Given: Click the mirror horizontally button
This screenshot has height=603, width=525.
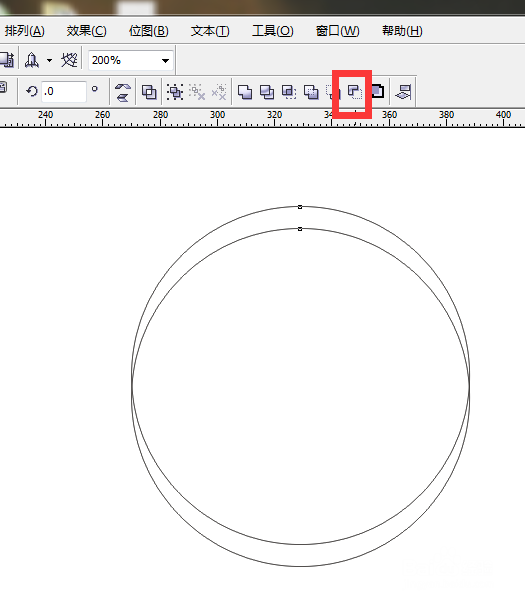Looking at the screenshot, I should [123, 87].
